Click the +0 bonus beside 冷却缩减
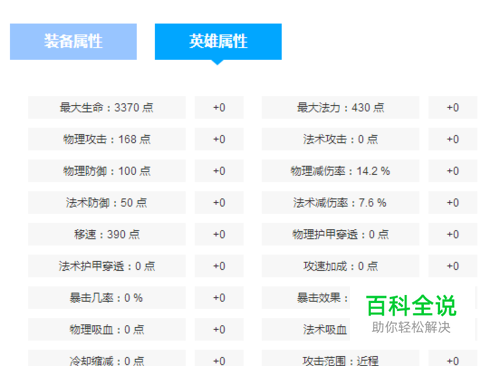The image size is (500, 366). point(219,358)
